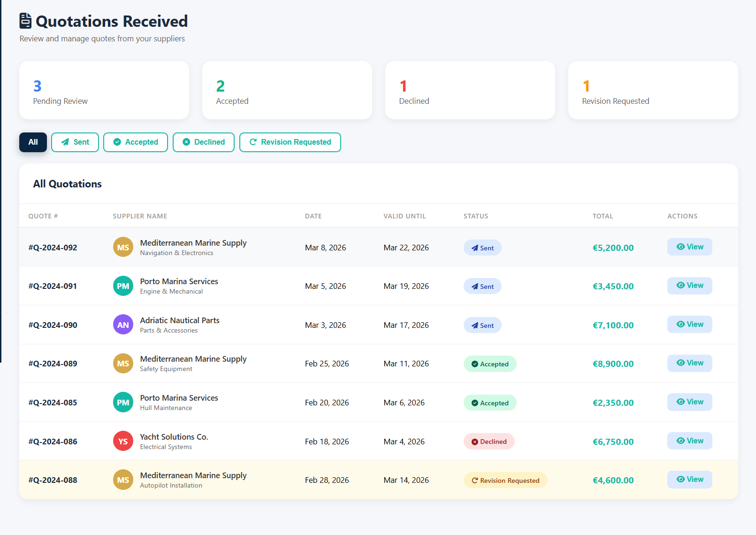Click the Pending Review summary card
This screenshot has height=535, width=756.
coord(104,90)
